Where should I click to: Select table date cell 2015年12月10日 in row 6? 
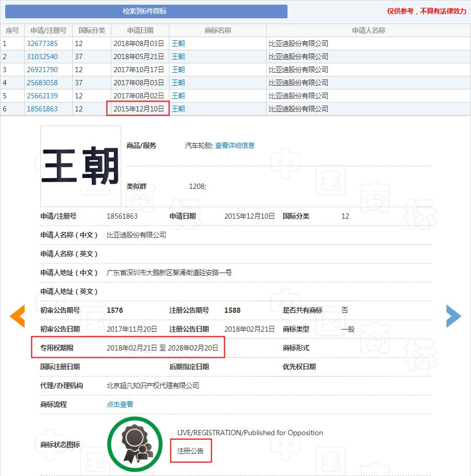[x=139, y=109]
